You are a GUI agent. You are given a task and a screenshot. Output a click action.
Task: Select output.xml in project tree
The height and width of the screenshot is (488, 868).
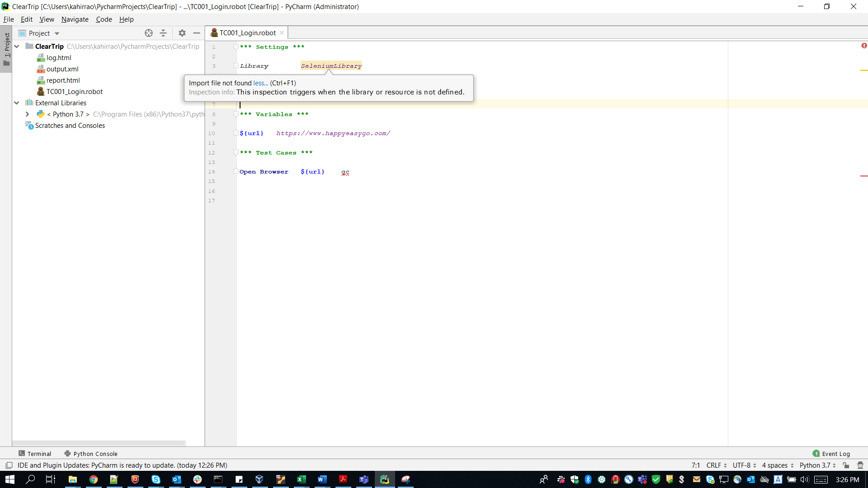point(62,69)
